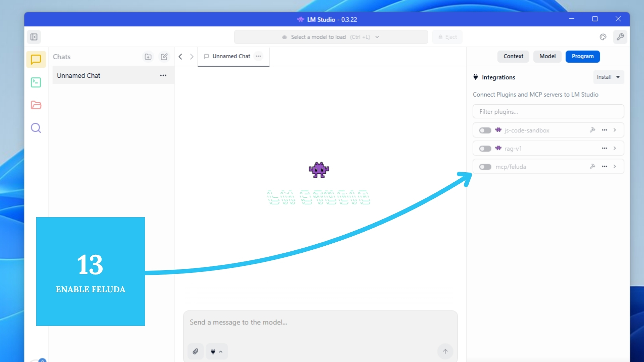Go back with the left arrow
Viewport: 644px width, 362px height.
[180, 57]
